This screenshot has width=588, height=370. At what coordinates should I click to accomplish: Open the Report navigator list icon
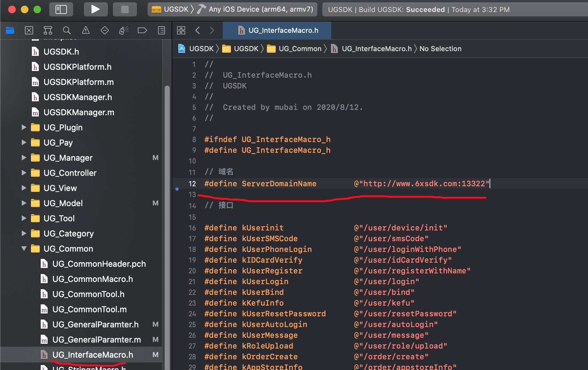tap(162, 30)
